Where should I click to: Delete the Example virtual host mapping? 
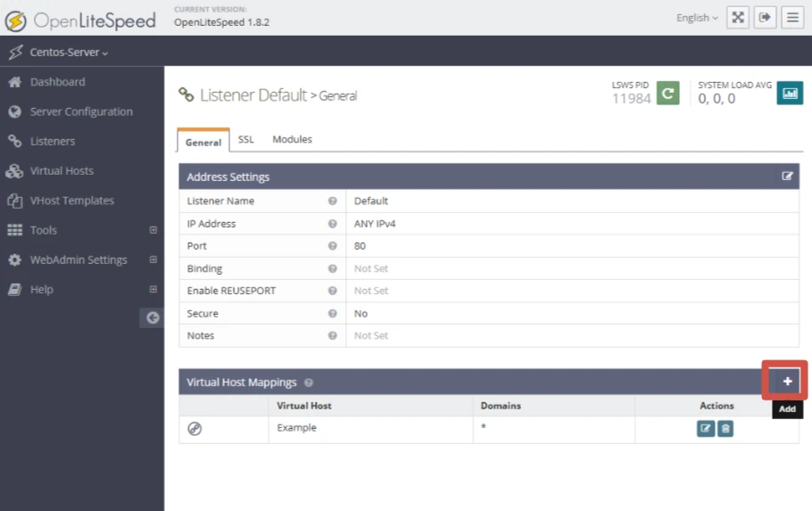(725, 429)
